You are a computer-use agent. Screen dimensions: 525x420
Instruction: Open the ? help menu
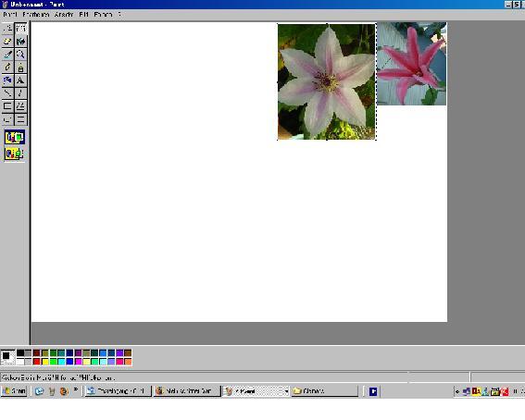click(x=119, y=15)
